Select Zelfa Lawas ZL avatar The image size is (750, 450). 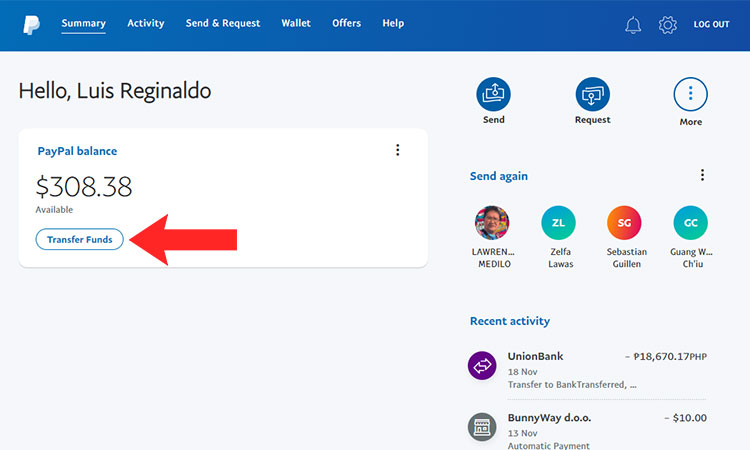[x=558, y=222]
